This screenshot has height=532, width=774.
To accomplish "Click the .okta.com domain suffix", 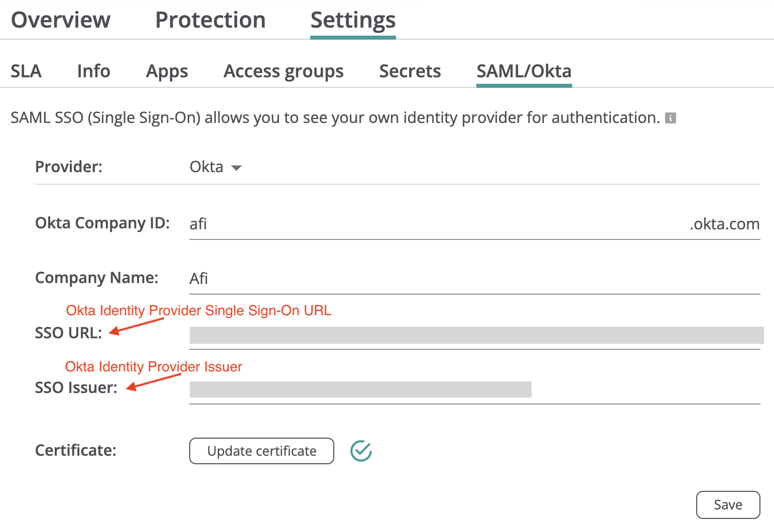I will pyautogui.click(x=724, y=224).
